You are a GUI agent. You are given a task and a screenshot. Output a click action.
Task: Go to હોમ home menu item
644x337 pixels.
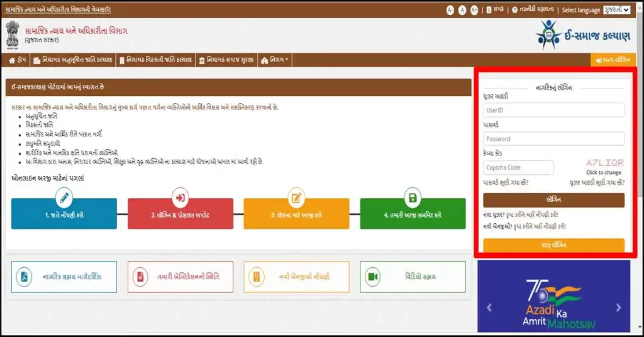tap(17, 60)
